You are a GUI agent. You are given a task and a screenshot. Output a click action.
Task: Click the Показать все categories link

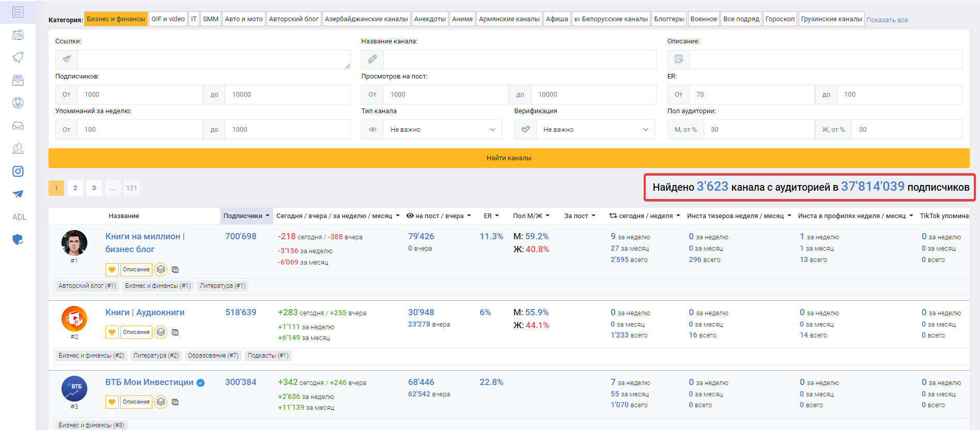(886, 20)
